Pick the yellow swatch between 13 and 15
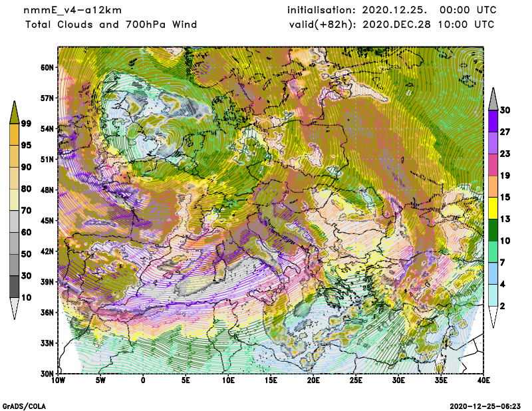532x411 pixels. [493, 209]
